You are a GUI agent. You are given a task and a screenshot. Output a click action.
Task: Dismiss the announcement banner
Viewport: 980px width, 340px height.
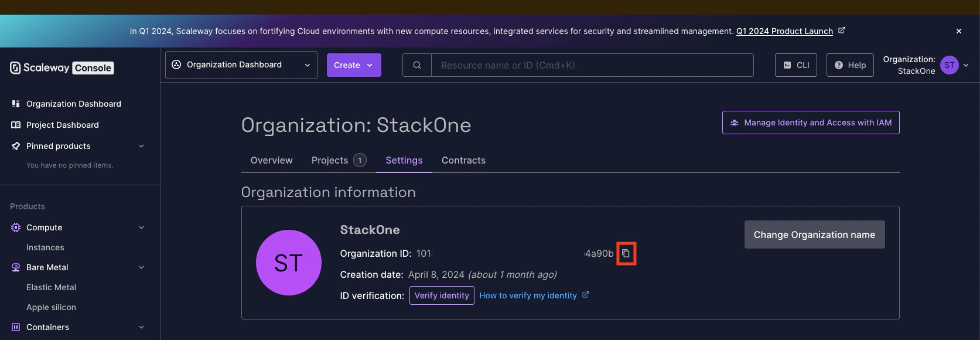pos(959,31)
